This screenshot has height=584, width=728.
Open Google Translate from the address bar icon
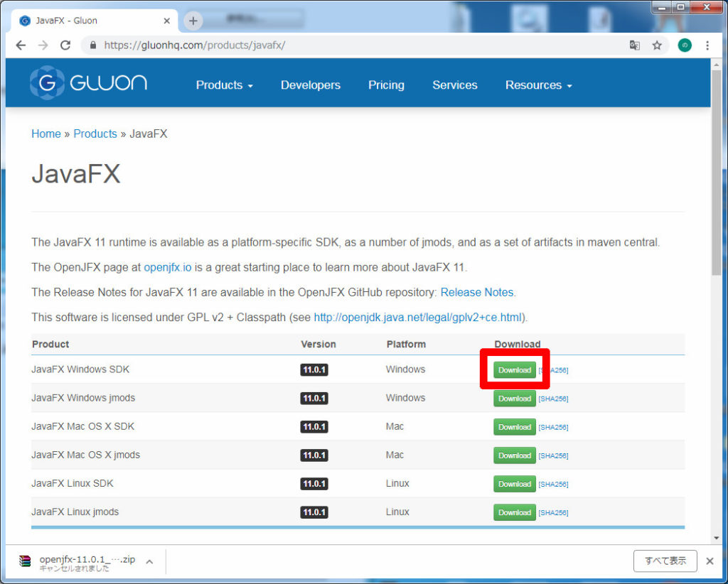(x=635, y=44)
